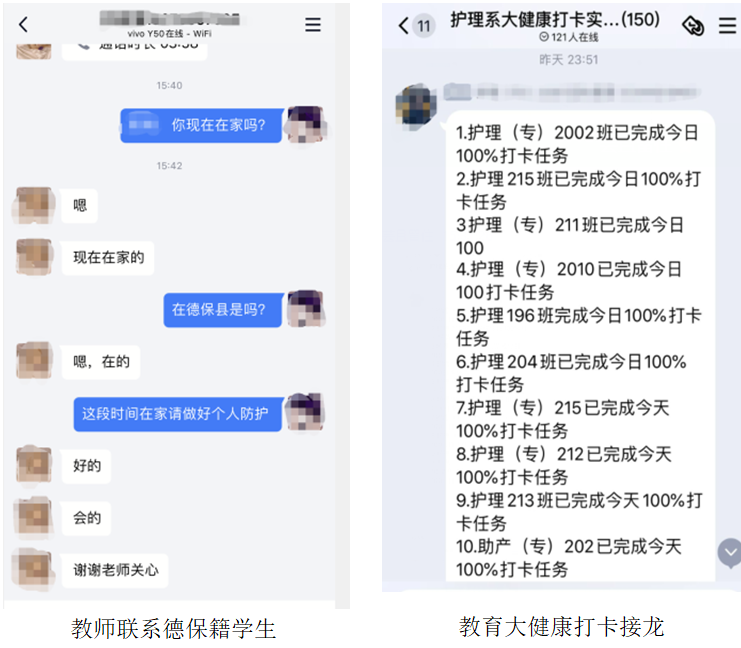Open the 护理系大健康打卡 group title
Image resolution: width=741 pixels, height=648 pixels.
(x=555, y=20)
